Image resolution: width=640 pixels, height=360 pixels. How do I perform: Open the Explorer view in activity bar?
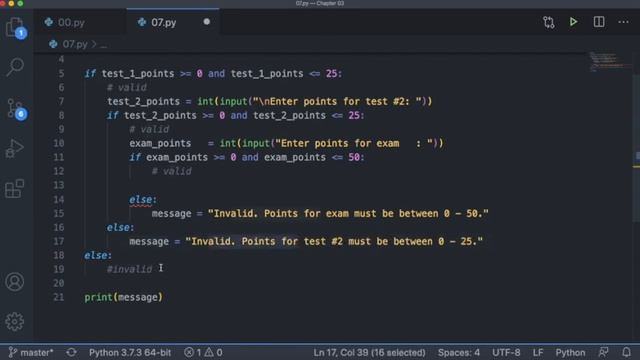[16, 28]
